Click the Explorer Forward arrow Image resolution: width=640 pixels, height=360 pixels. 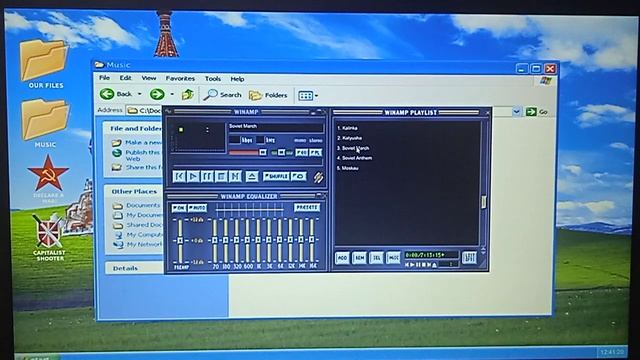tap(157, 95)
